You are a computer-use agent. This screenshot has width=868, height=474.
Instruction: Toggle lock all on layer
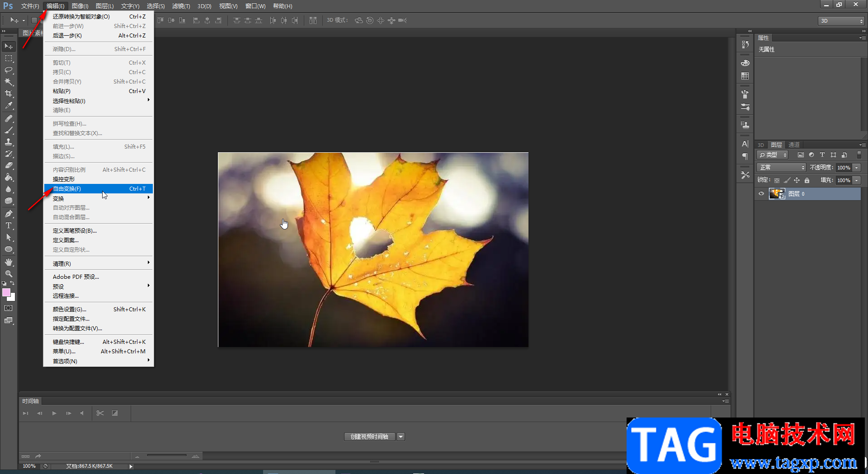(807, 180)
